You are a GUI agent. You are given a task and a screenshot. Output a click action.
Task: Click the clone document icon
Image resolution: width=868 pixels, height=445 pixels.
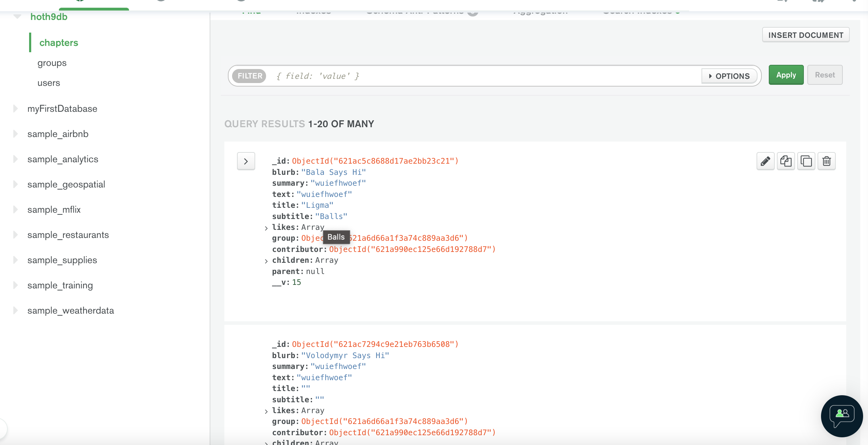point(806,161)
